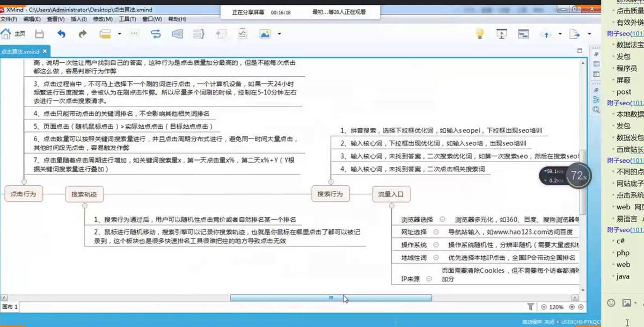The height and width of the screenshot is (327, 644).
Task: Select the 搜索行为 topic
Action: [330, 194]
